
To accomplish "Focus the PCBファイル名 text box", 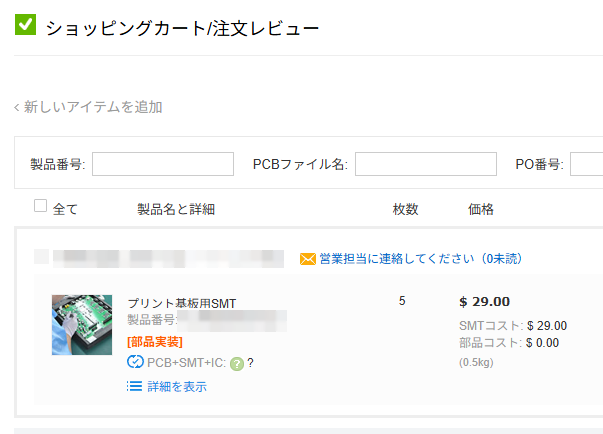I will point(425,164).
